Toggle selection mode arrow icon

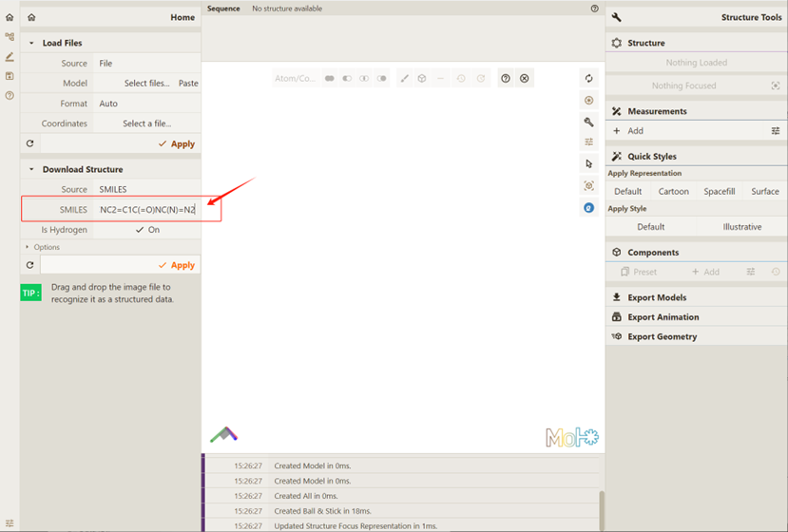pos(589,164)
